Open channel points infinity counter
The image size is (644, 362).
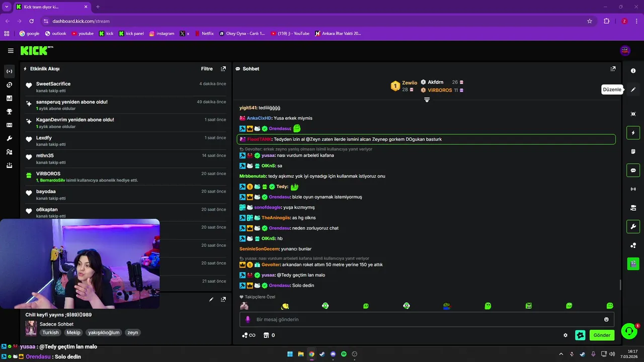pyautogui.click(x=249, y=335)
